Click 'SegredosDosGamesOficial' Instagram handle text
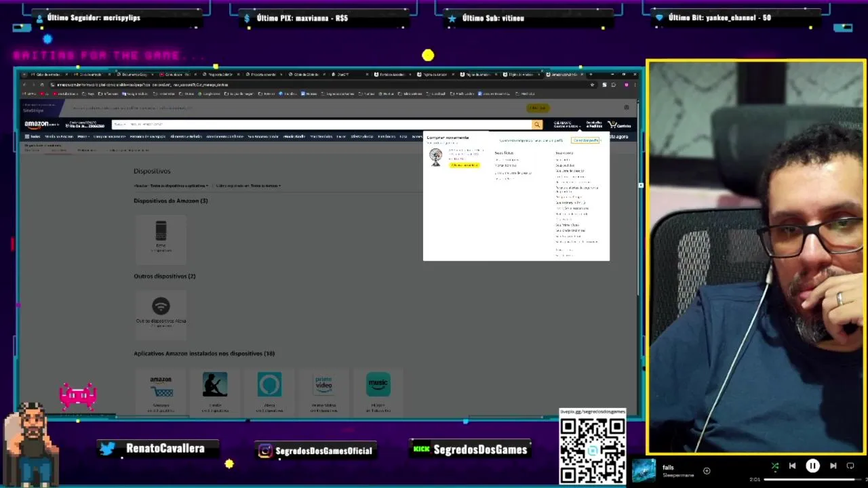This screenshot has width=868, height=488. pos(324,451)
